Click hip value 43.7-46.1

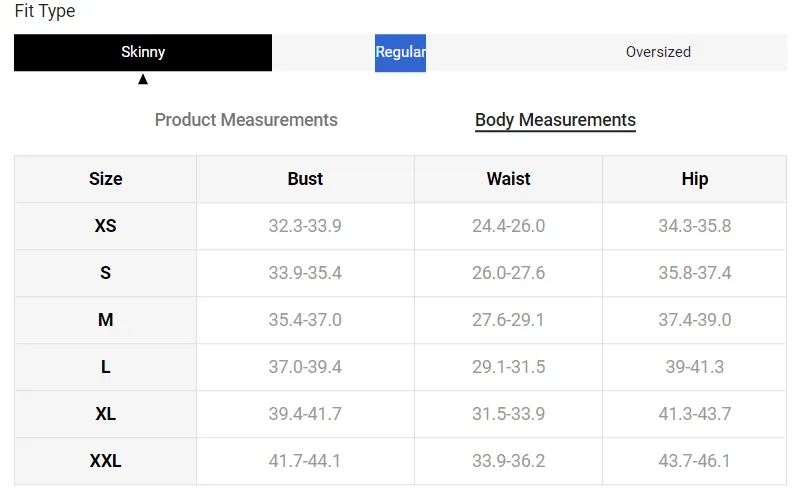tap(695, 461)
